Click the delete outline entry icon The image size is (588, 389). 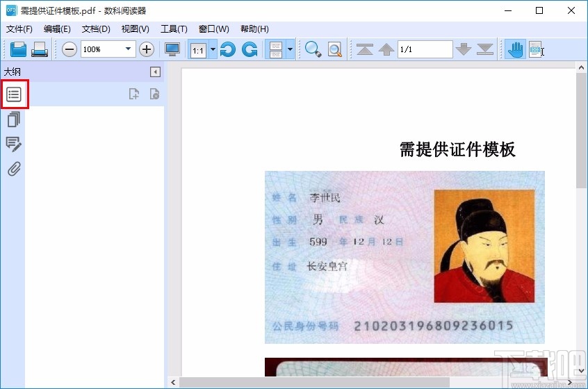[x=154, y=94]
